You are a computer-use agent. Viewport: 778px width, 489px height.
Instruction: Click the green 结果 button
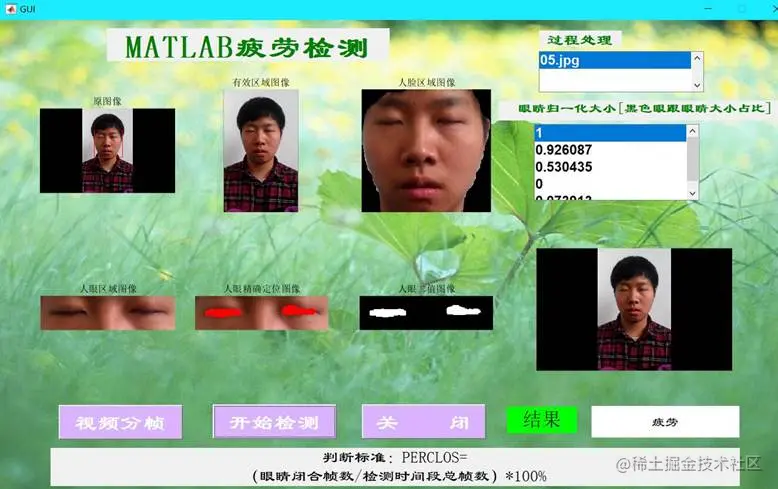pos(542,420)
